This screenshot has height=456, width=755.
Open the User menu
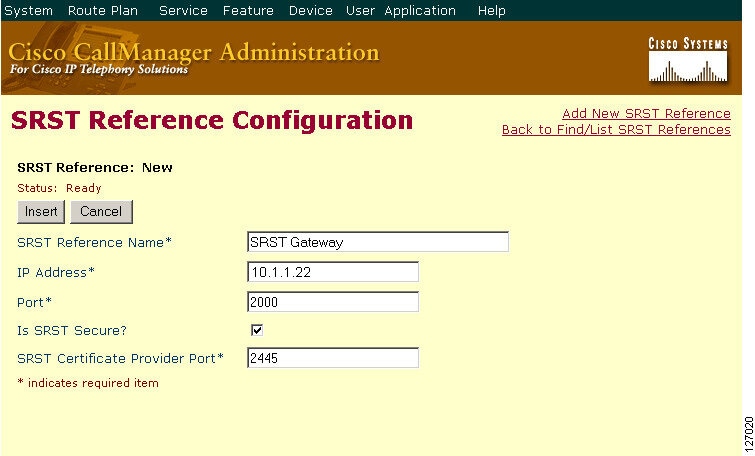click(x=360, y=10)
